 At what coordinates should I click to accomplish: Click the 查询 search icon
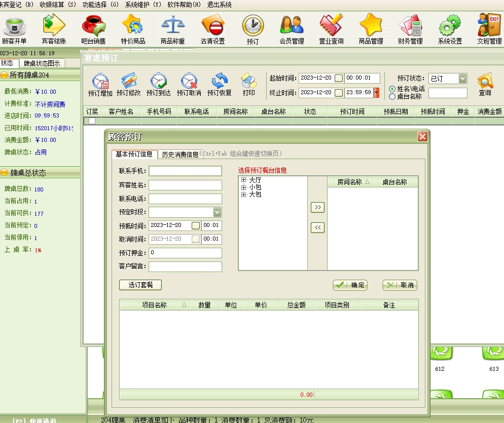pyautogui.click(x=485, y=84)
